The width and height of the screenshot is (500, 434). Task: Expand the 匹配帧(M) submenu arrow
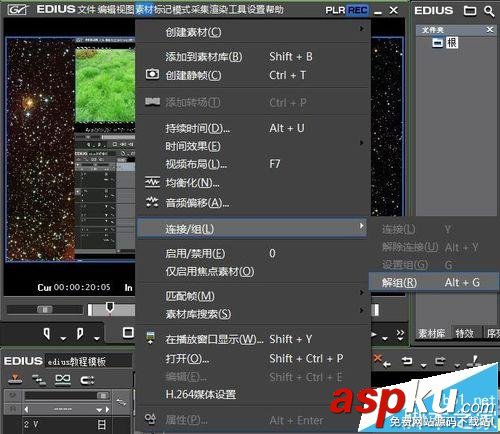(x=361, y=292)
